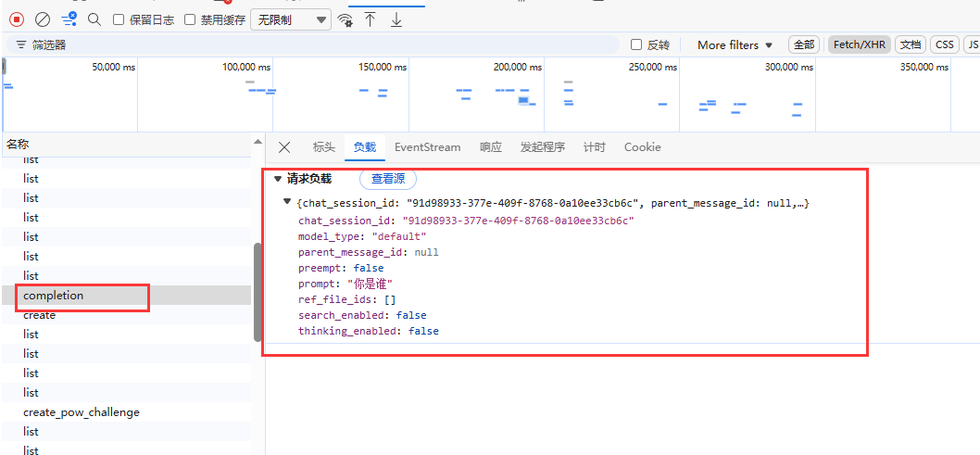
Task: Open the network search magnifier
Action: click(94, 19)
